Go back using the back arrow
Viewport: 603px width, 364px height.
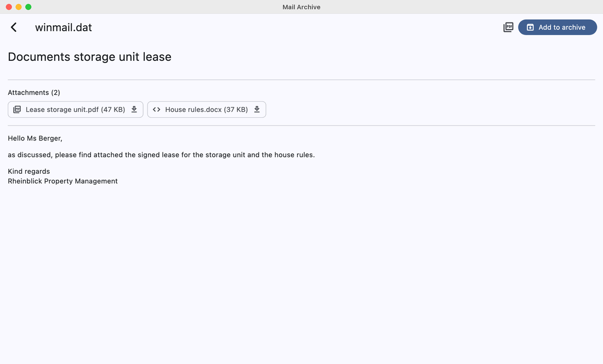14,27
